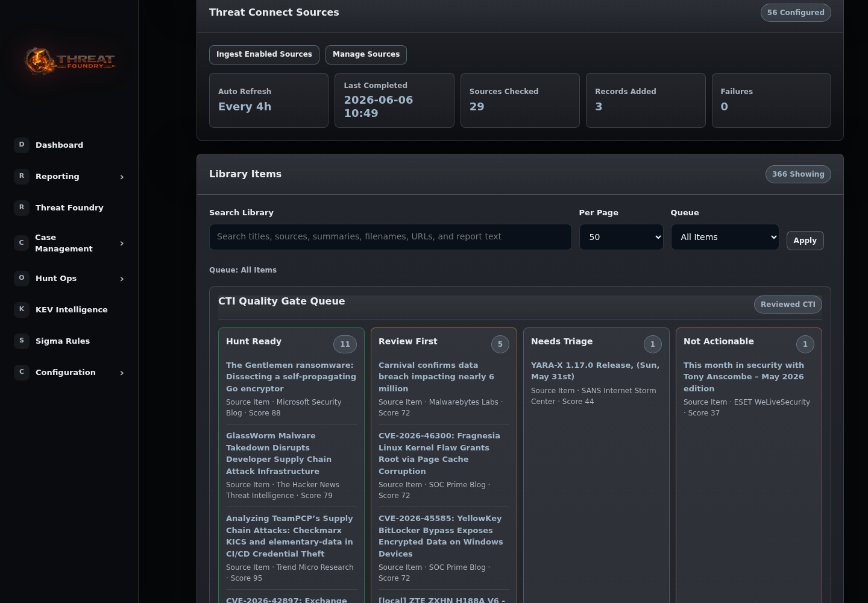Click the Manage Sources button
The height and width of the screenshot is (603, 868).
click(x=366, y=54)
